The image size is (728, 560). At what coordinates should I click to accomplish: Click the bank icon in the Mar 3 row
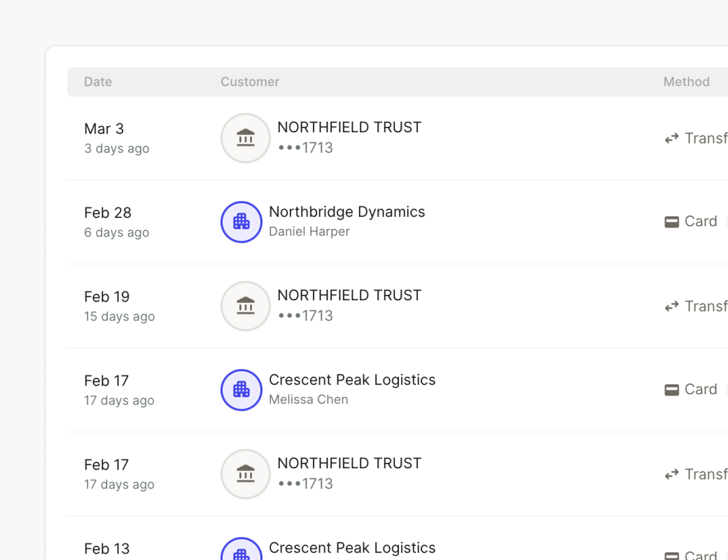[x=246, y=138]
